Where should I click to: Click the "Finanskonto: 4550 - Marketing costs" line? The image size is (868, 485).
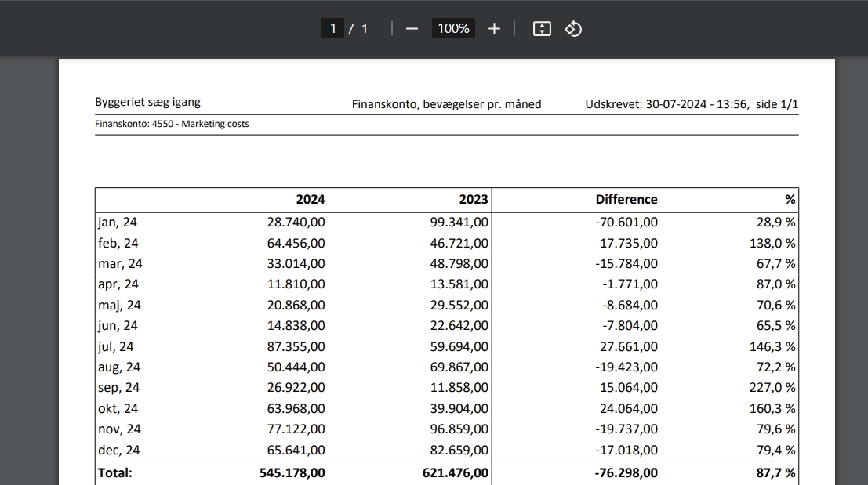(172, 124)
